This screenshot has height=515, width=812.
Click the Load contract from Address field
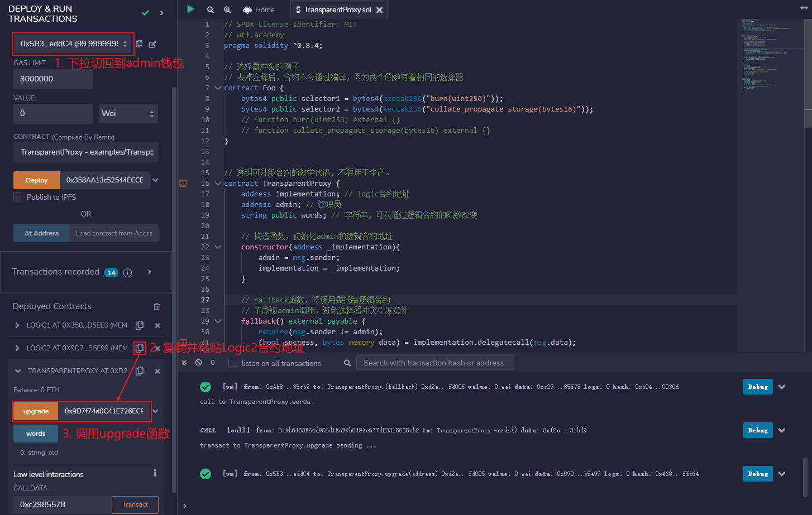(x=114, y=233)
